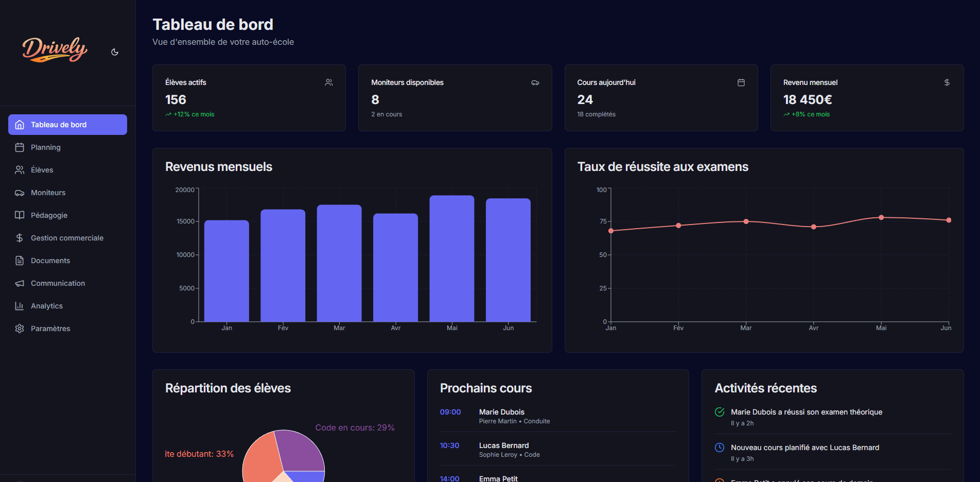
Task: Click the car icon beside Moniteurs
Action: pos(20,193)
